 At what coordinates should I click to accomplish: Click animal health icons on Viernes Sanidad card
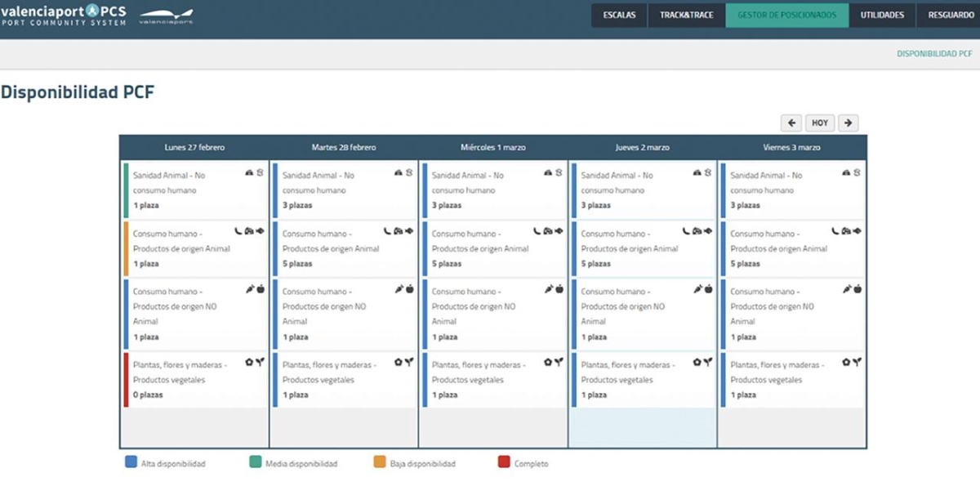pyautogui.click(x=853, y=173)
